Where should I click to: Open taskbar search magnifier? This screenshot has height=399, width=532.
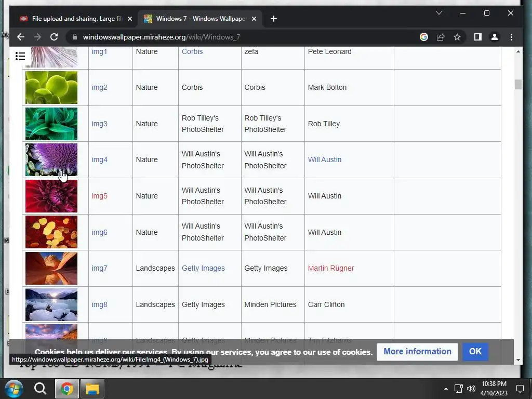pyautogui.click(x=40, y=389)
